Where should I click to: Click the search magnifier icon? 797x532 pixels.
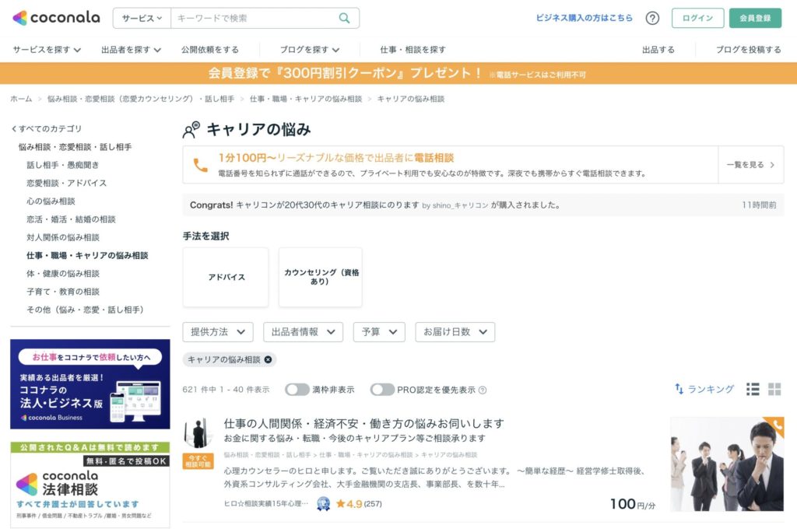(346, 16)
